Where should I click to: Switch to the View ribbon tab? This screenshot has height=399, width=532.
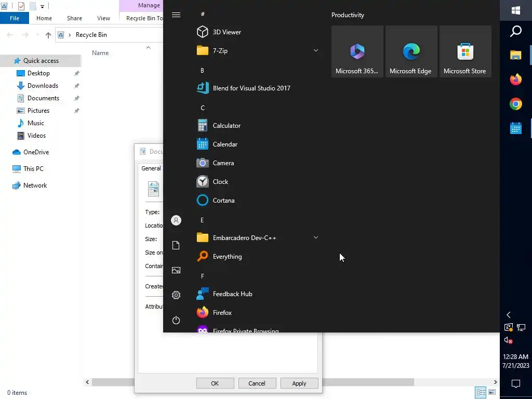click(x=103, y=18)
